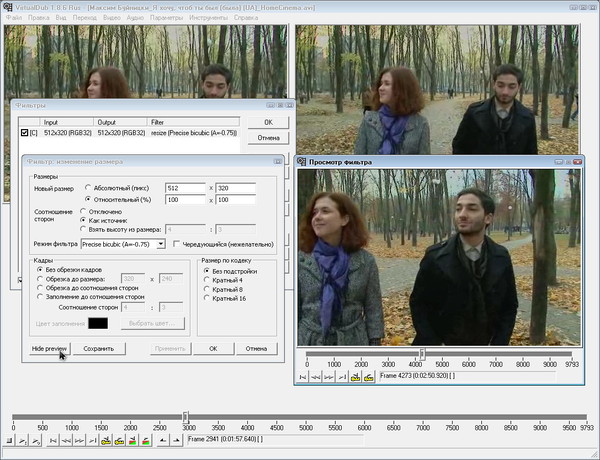Click the relative height percent field
The height and width of the screenshot is (460, 600).
point(236,199)
